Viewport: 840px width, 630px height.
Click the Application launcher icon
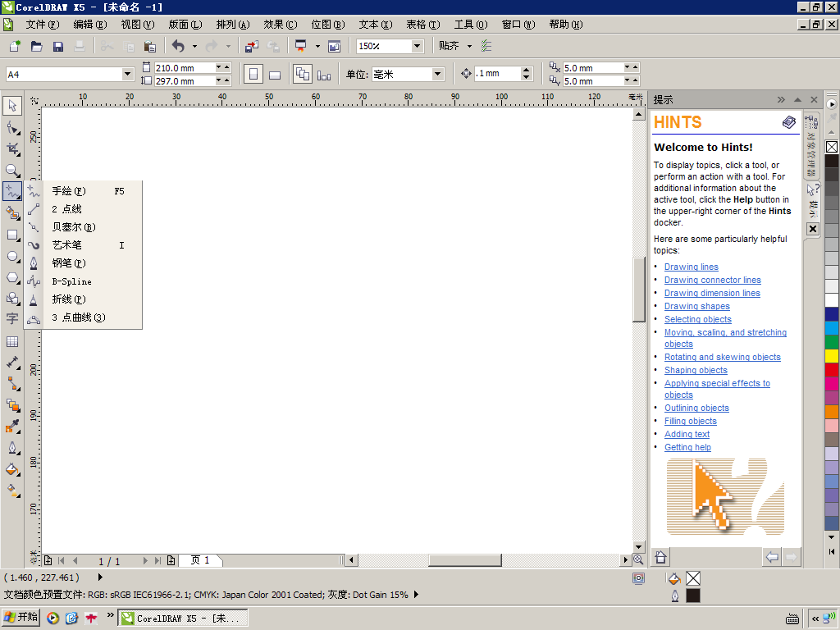click(300, 46)
